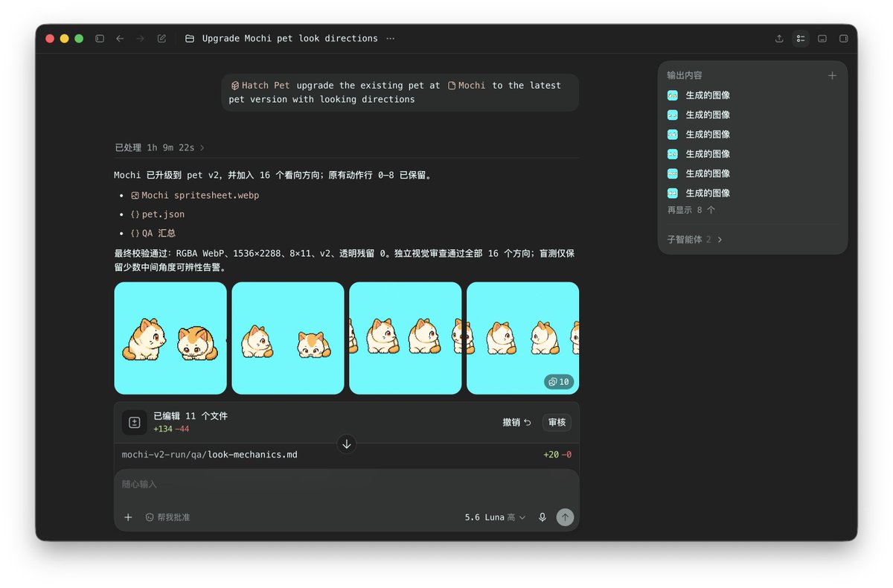Image resolution: width=893 pixels, height=588 pixels.
Task: Click the 10 more images badge
Action: [x=559, y=382]
